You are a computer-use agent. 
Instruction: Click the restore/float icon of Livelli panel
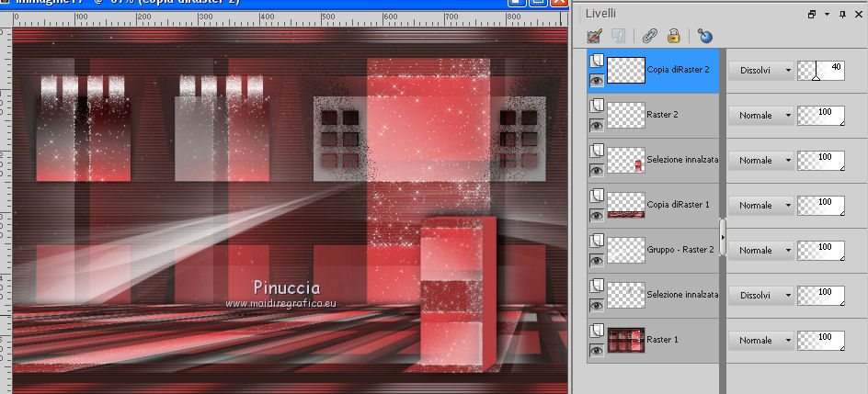point(812,15)
